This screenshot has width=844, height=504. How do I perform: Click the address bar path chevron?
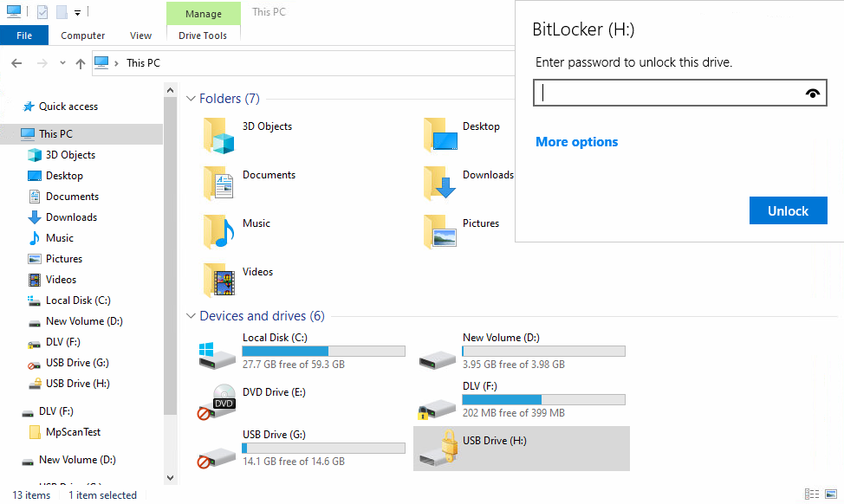click(116, 63)
